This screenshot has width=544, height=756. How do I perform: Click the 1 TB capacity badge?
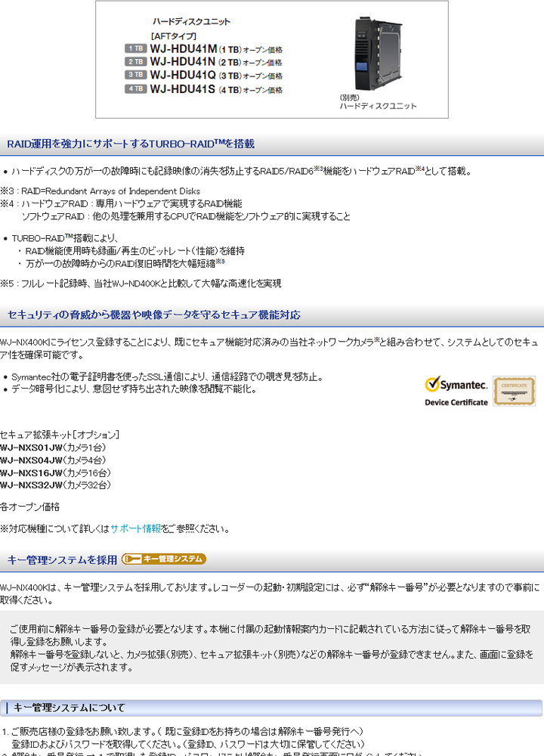point(135,48)
